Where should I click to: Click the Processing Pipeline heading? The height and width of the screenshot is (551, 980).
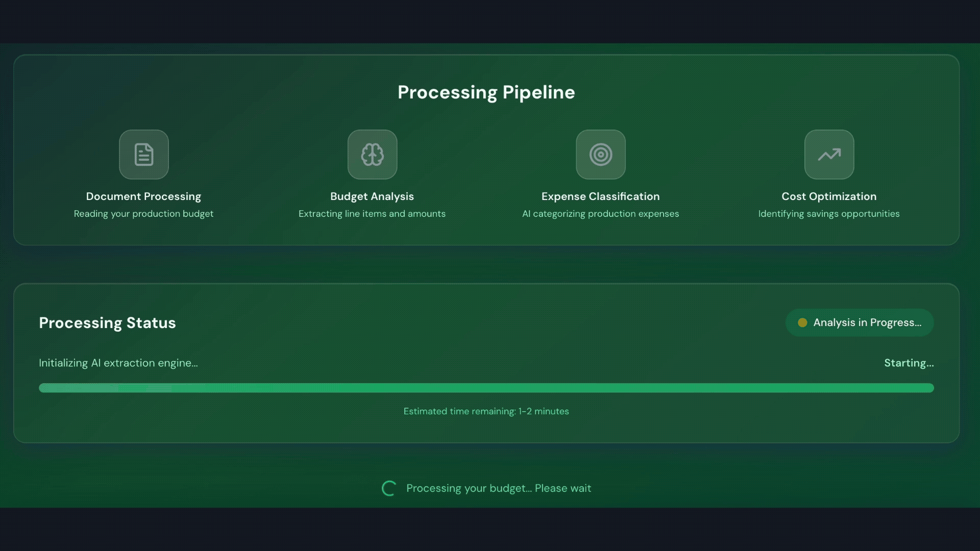pyautogui.click(x=486, y=92)
